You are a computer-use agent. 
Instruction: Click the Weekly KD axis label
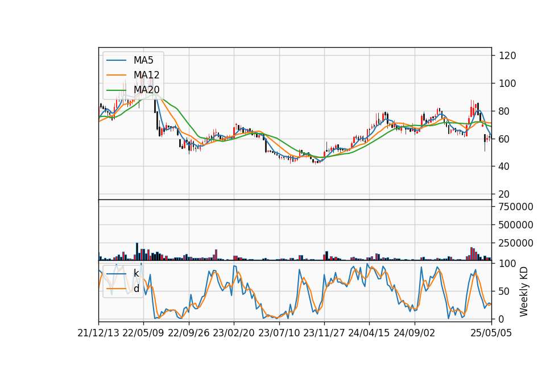[524, 292]
